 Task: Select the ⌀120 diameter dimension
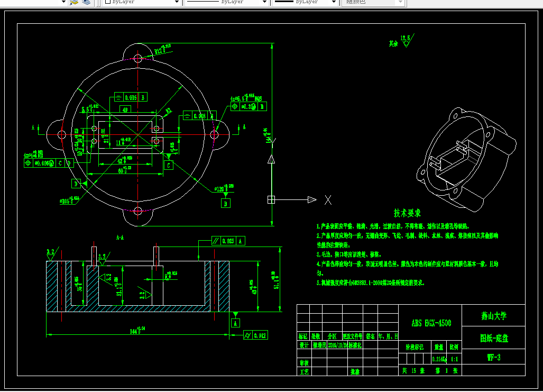[x=224, y=188]
